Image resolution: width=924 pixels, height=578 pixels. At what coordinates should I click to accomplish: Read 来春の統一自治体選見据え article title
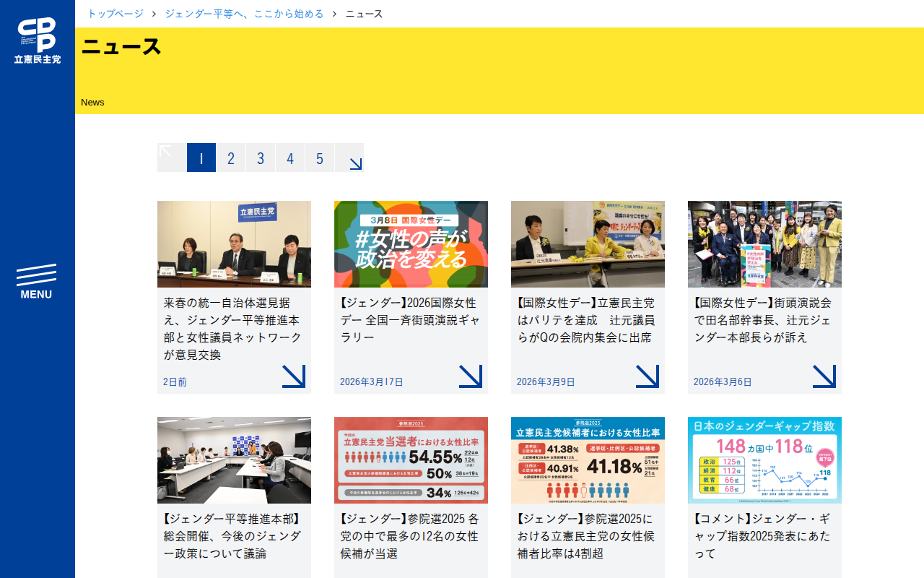[232, 329]
